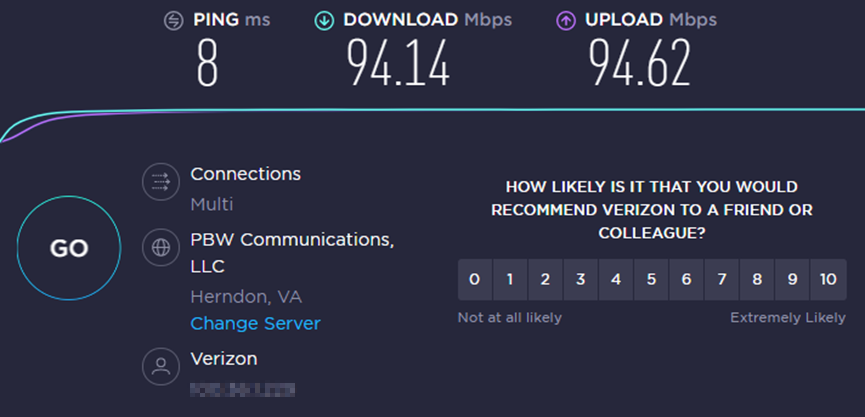865x417 pixels.
Task: Click the download arrow icon
Action: [324, 20]
